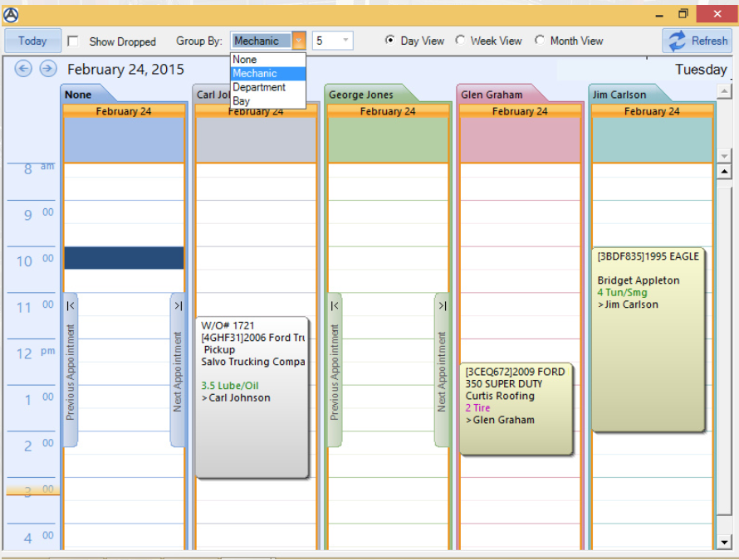Open Previous Appointment in George Jones column
Image resolution: width=739 pixels, height=560 pixels.
[x=334, y=370]
